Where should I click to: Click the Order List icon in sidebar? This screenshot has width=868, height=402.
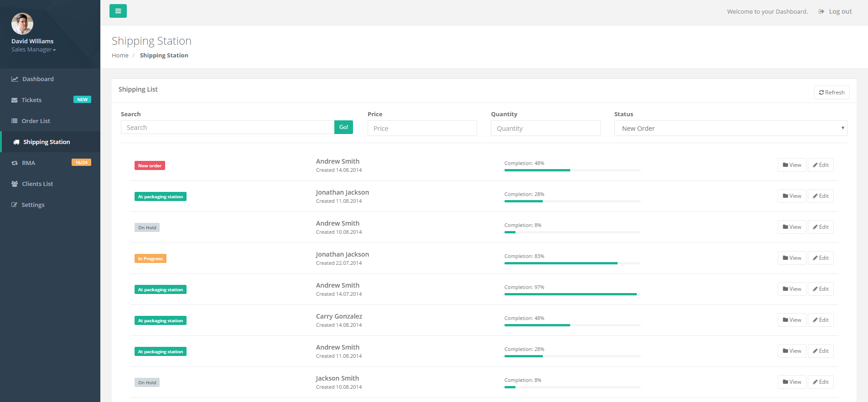click(x=15, y=121)
